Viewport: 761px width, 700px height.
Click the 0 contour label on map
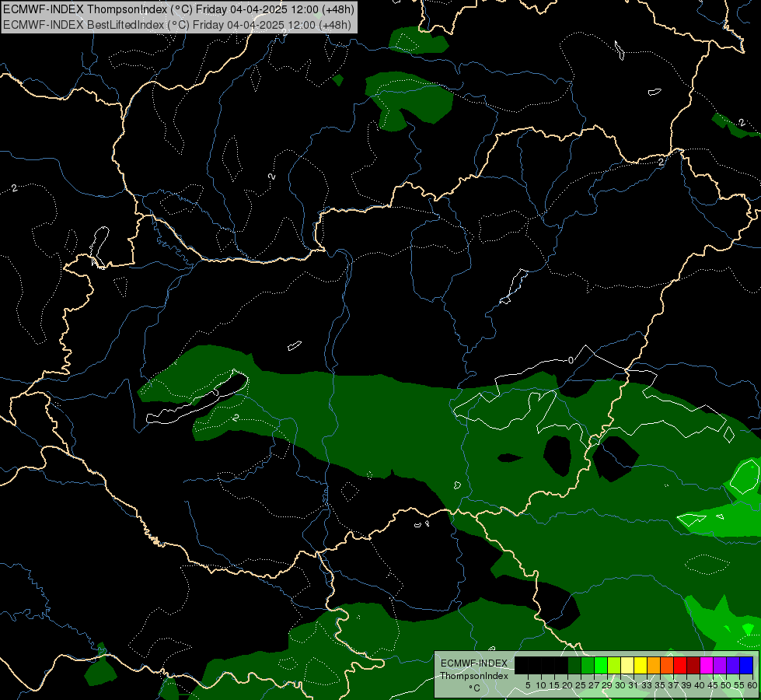tap(571, 360)
